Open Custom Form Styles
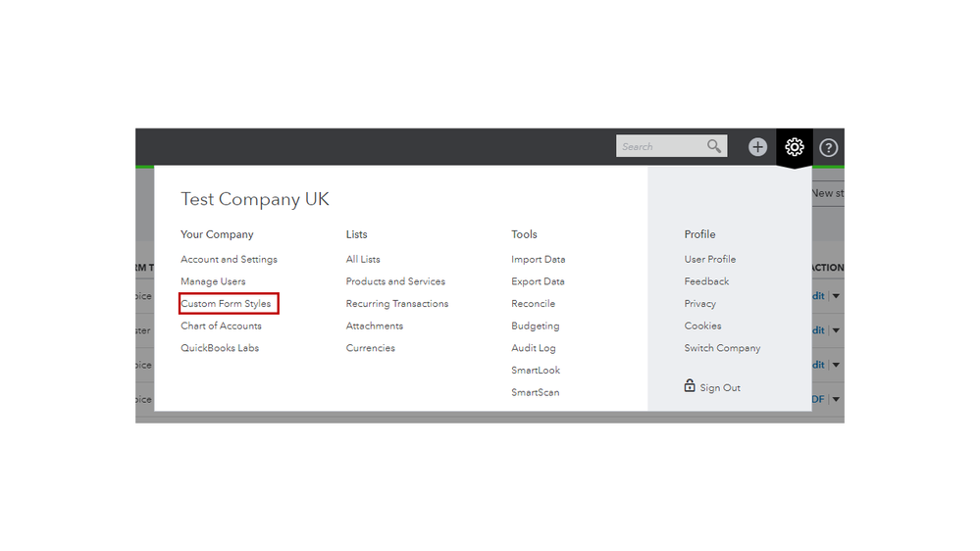 coord(226,304)
